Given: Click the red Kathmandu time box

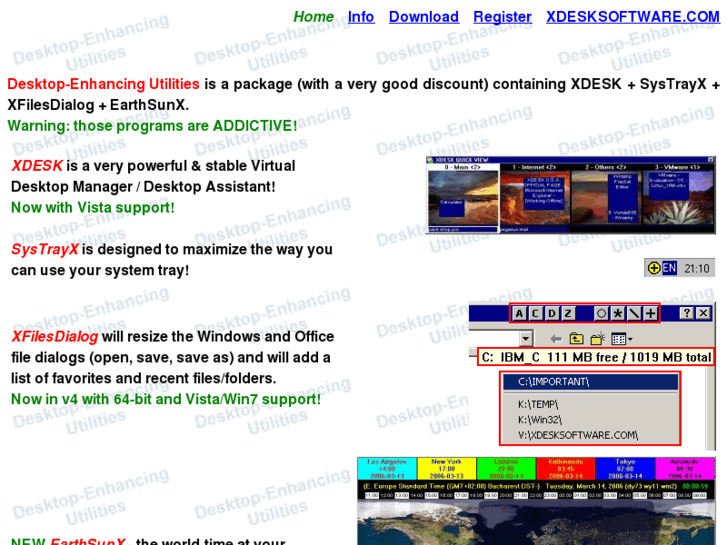Looking at the screenshot, I should [566, 468].
